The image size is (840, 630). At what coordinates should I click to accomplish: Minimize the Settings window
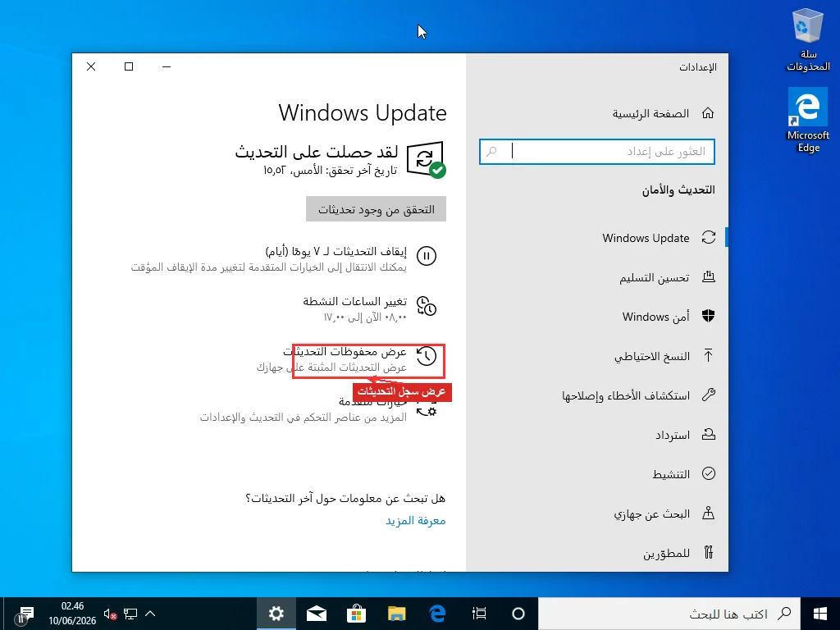(x=167, y=66)
